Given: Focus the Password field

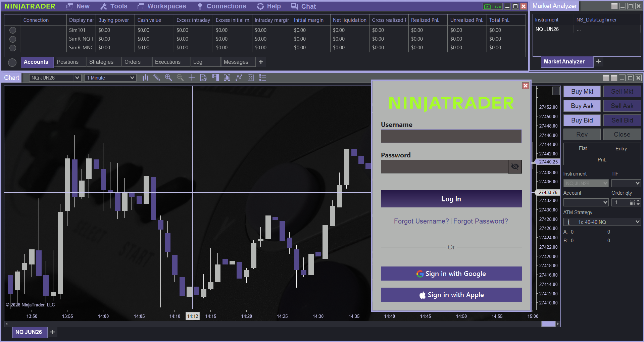Looking at the screenshot, I should click(x=444, y=167).
